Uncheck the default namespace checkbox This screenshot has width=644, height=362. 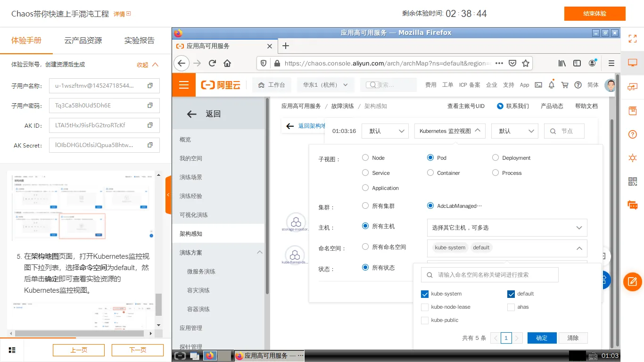pos(511,294)
